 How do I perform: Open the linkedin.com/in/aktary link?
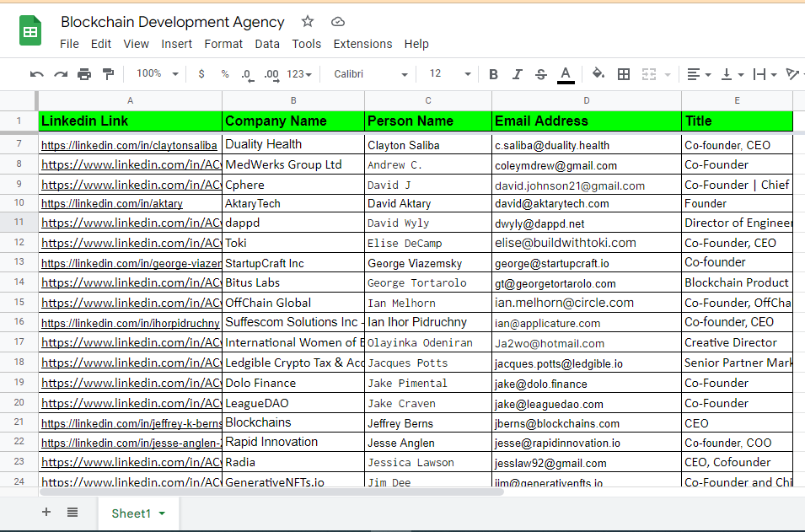(112, 204)
